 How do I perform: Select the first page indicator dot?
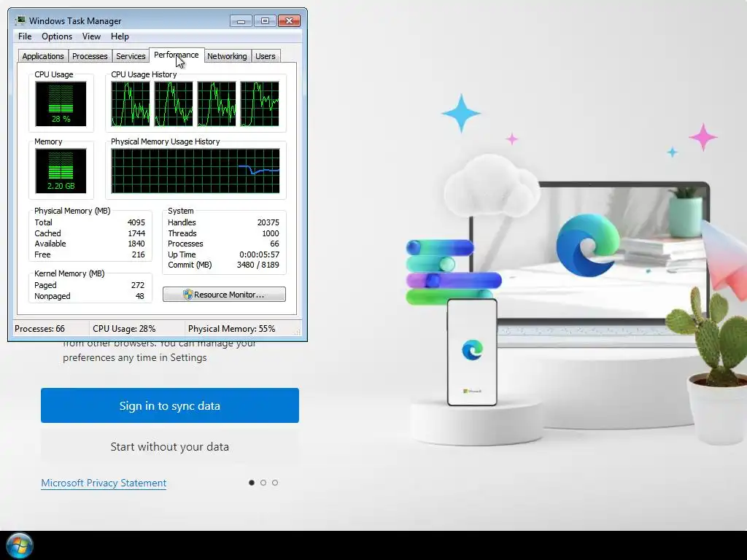point(252,483)
